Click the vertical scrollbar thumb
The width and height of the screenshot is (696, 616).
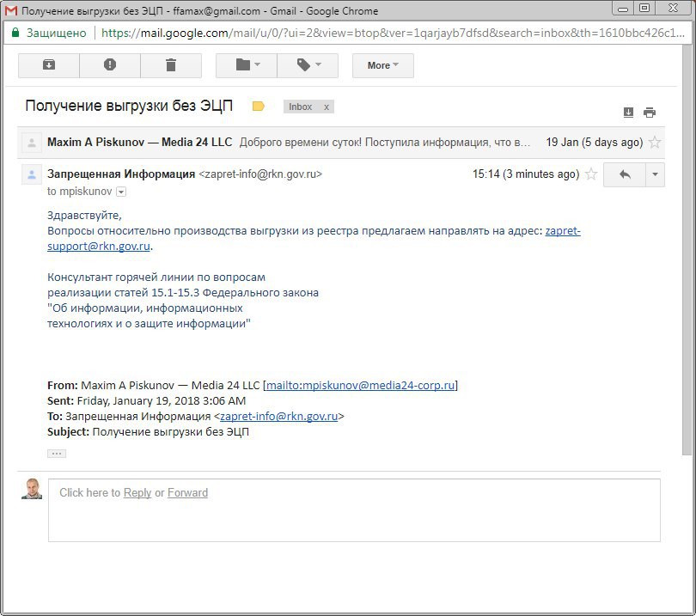(687, 248)
